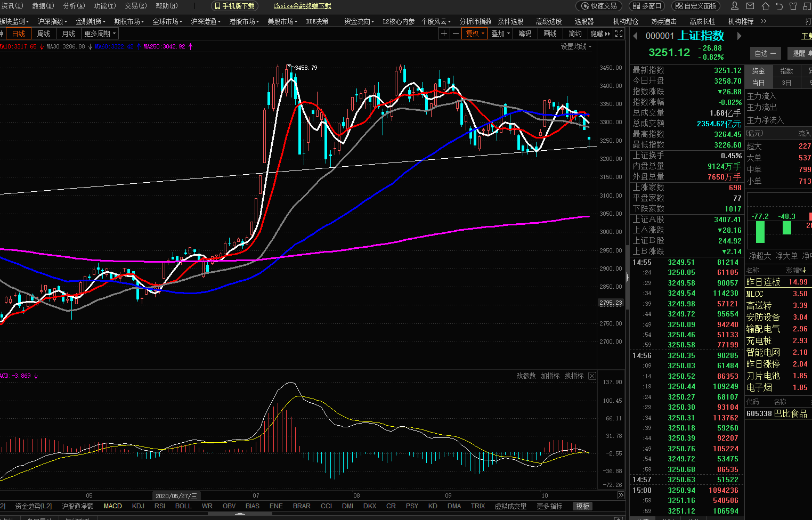Toggle 筹码 chip distribution
This screenshot has height=520, width=812.
[525, 34]
